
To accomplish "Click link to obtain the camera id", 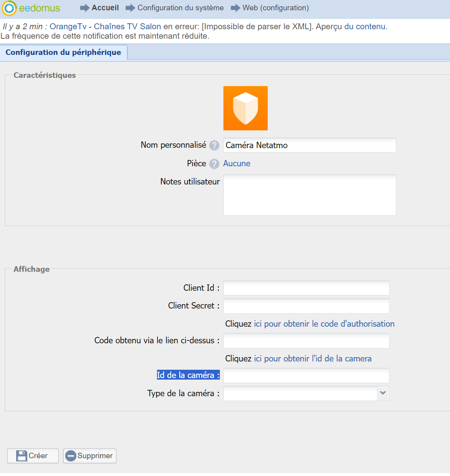I will click(312, 359).
